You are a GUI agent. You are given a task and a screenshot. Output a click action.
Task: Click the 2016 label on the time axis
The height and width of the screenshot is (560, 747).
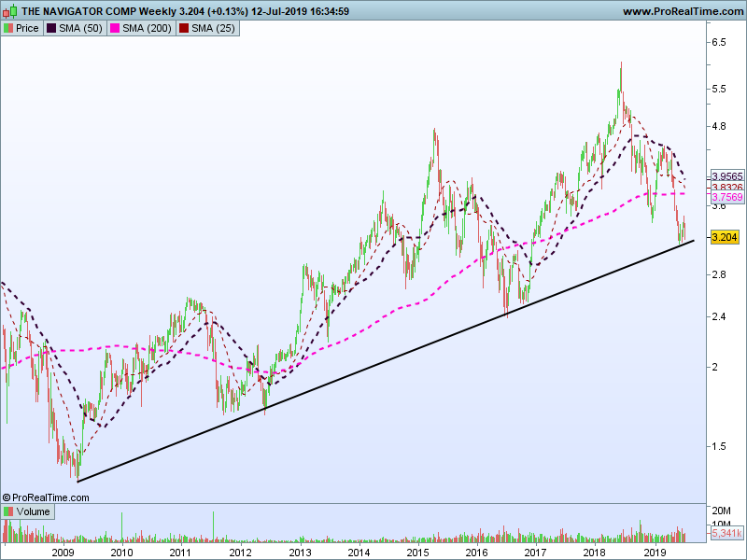click(x=477, y=553)
